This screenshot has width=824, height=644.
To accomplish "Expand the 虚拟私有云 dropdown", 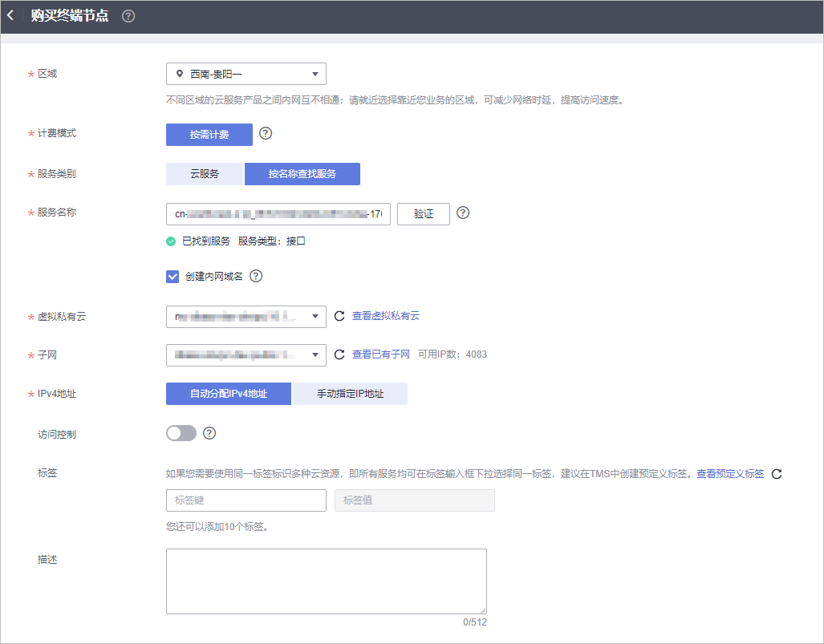I will point(246,317).
